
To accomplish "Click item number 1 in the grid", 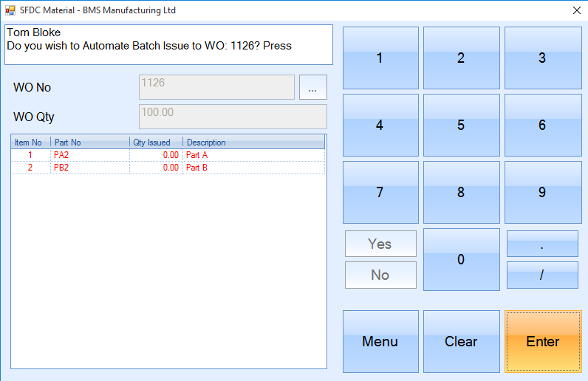I will click(30, 155).
